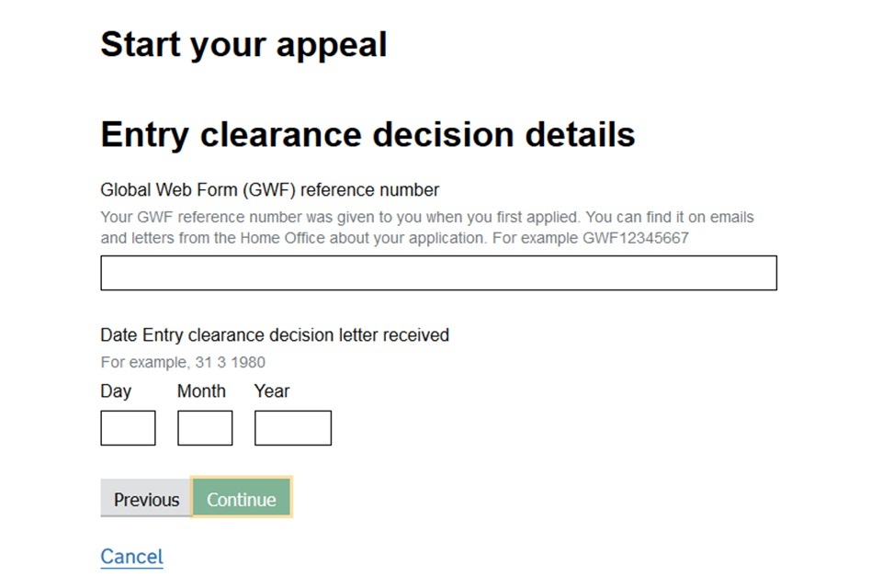Select the Month input box
The width and height of the screenshot is (882, 588).
205,428
